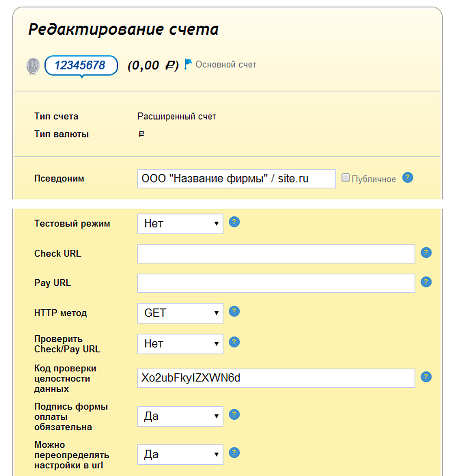
Task: Show help for HTTP метод
Action: coord(234,311)
